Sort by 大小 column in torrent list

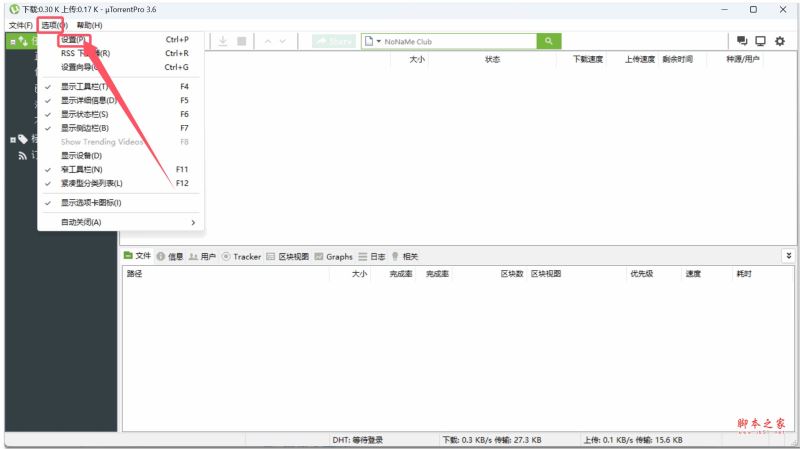417,59
